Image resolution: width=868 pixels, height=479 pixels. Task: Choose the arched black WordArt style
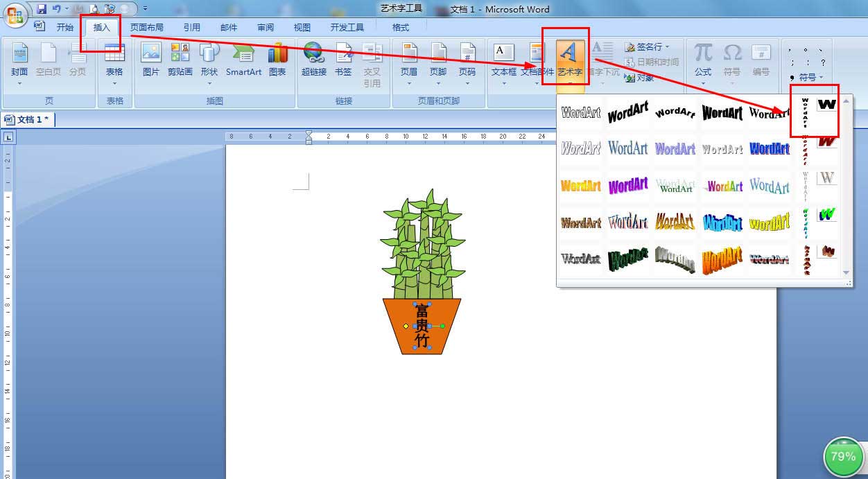pyautogui.click(x=675, y=112)
